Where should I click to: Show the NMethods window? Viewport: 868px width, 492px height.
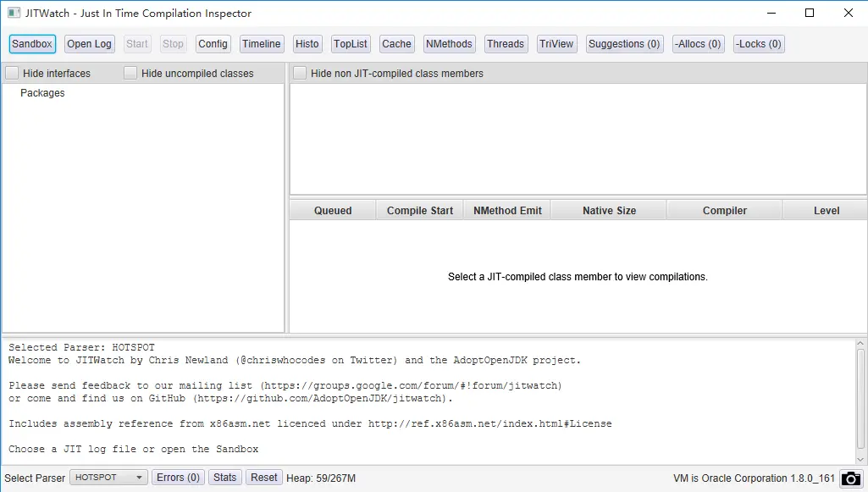point(449,44)
